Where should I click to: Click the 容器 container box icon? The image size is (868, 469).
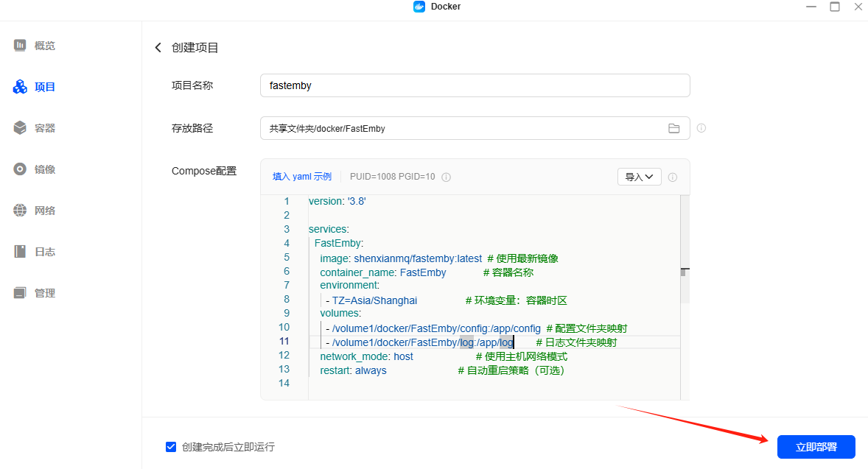click(20, 128)
